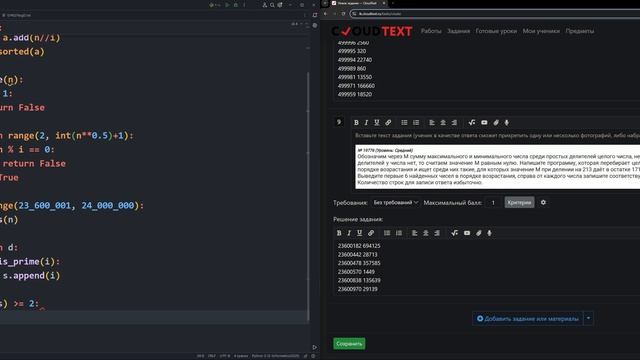Align the task text to the right
Viewport: 640px width, 360px height.
coord(454,122)
